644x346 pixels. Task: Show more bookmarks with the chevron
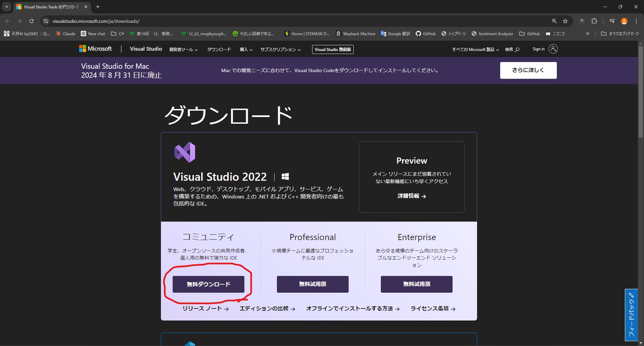pos(587,34)
